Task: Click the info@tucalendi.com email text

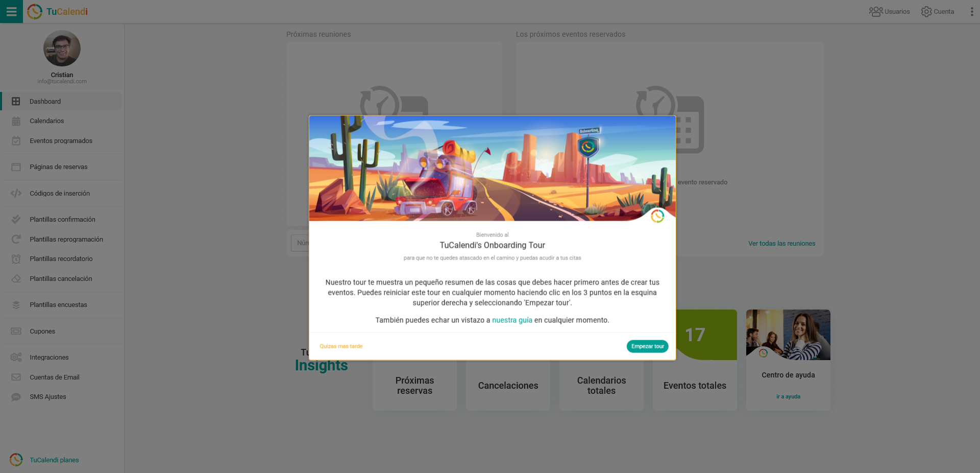Action: [x=62, y=81]
